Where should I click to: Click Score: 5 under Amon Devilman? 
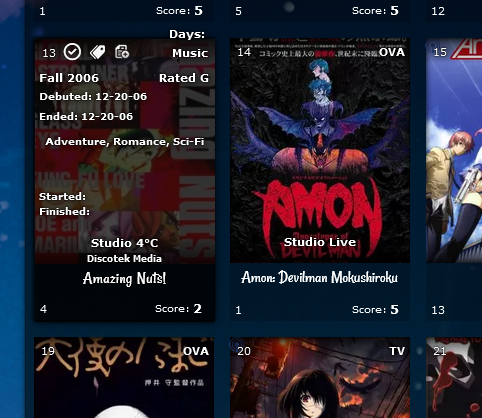(375, 310)
